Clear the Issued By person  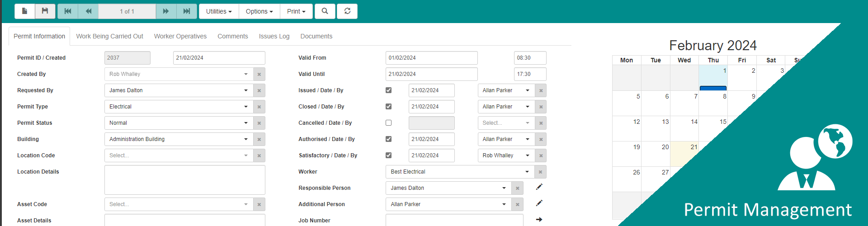pyautogui.click(x=541, y=90)
